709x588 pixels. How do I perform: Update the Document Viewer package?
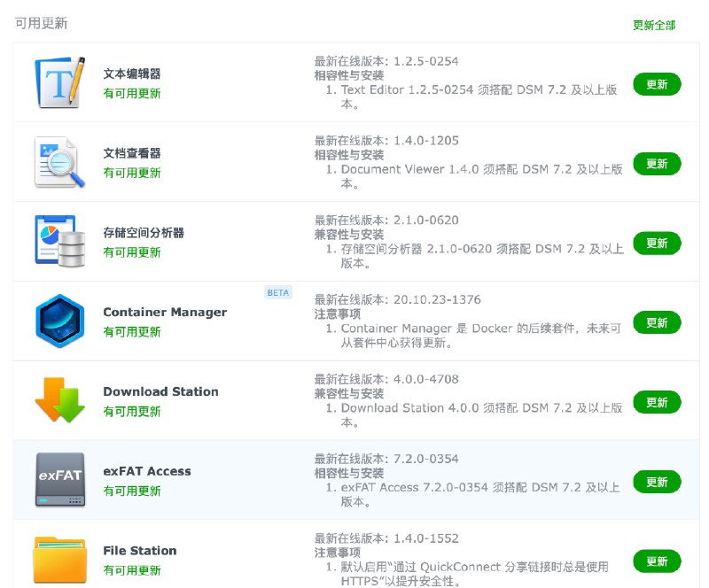point(657,164)
